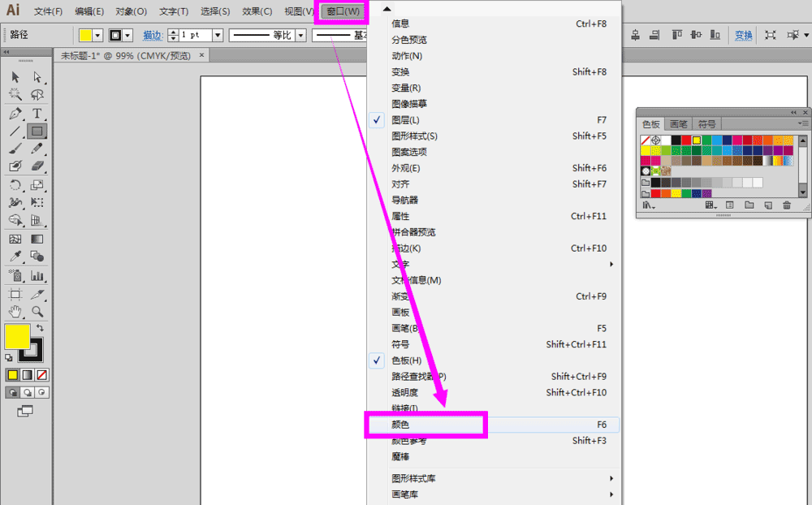Open the stroke weight dropdown

click(x=218, y=35)
